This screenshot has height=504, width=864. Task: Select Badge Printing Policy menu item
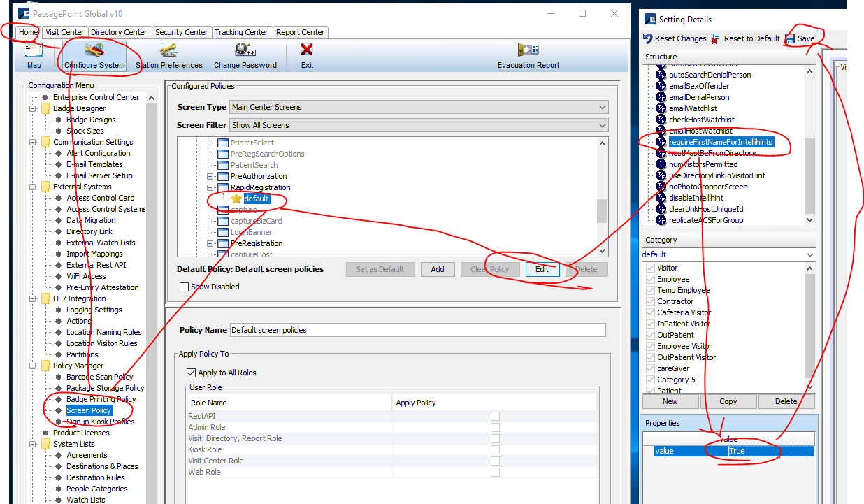pyautogui.click(x=101, y=399)
